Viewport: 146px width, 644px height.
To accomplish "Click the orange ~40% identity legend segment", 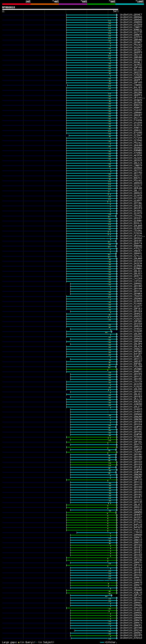I will click(45, 4).
